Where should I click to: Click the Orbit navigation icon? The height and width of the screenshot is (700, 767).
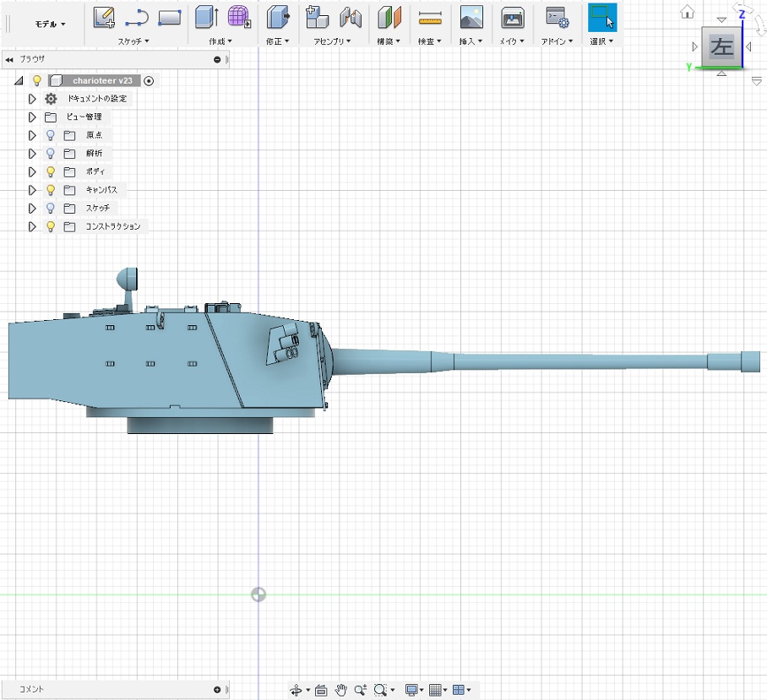296,690
